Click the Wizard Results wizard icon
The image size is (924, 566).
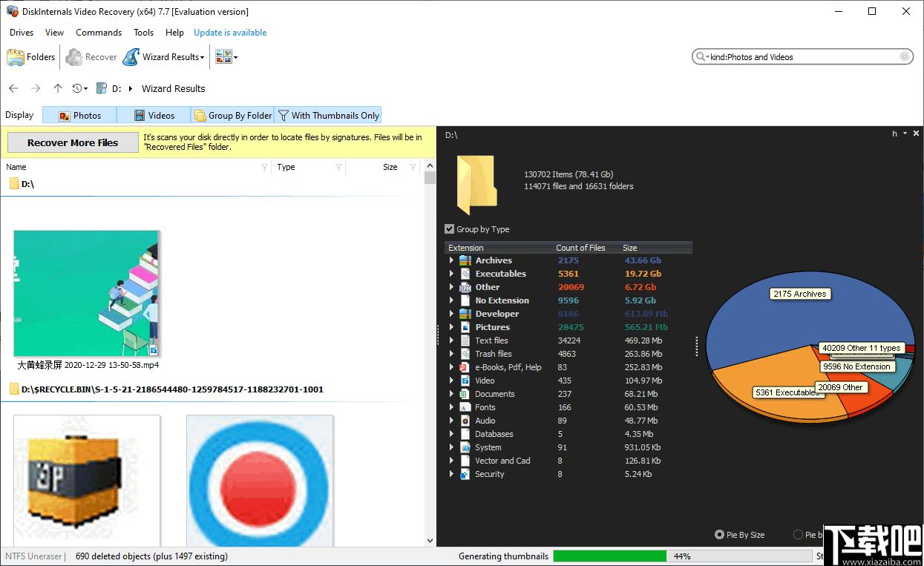[x=131, y=57]
